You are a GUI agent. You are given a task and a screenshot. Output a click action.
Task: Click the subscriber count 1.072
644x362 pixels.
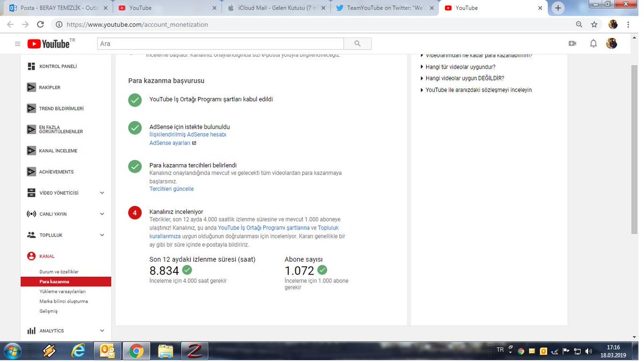click(299, 271)
